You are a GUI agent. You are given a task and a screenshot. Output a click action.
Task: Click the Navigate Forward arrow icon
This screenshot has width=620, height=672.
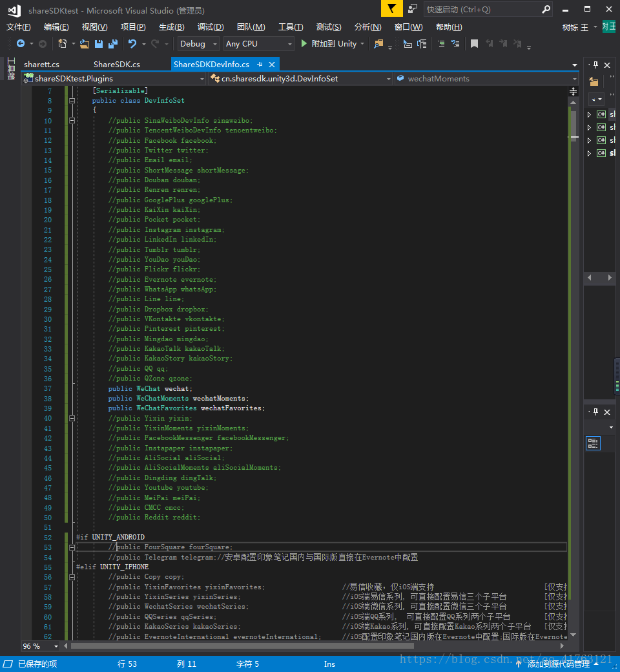[43, 44]
